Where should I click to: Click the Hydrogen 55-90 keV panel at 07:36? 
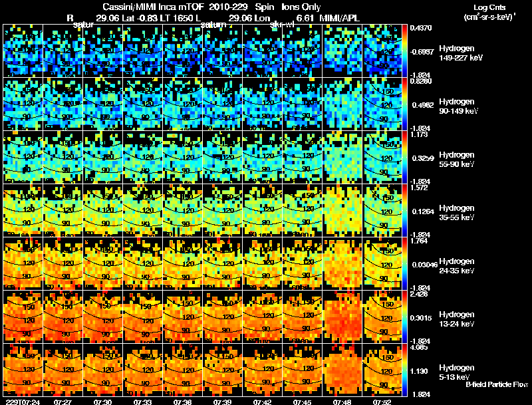coord(182,158)
